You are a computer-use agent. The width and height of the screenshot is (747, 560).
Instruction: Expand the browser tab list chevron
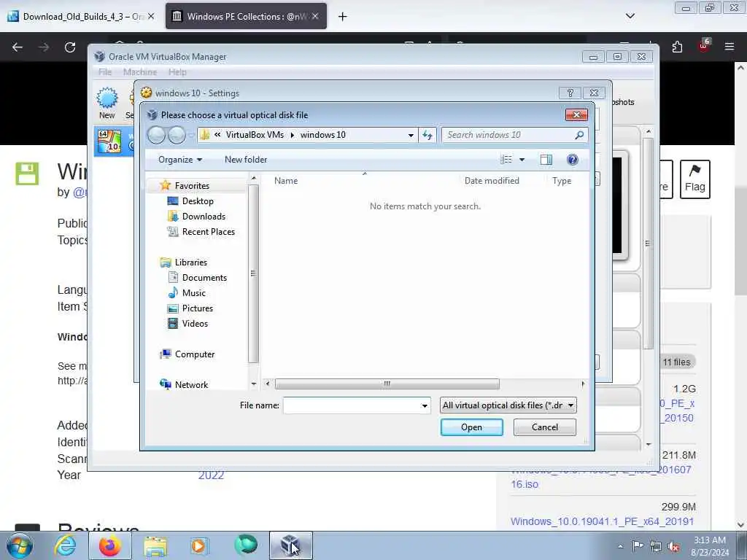630,16
